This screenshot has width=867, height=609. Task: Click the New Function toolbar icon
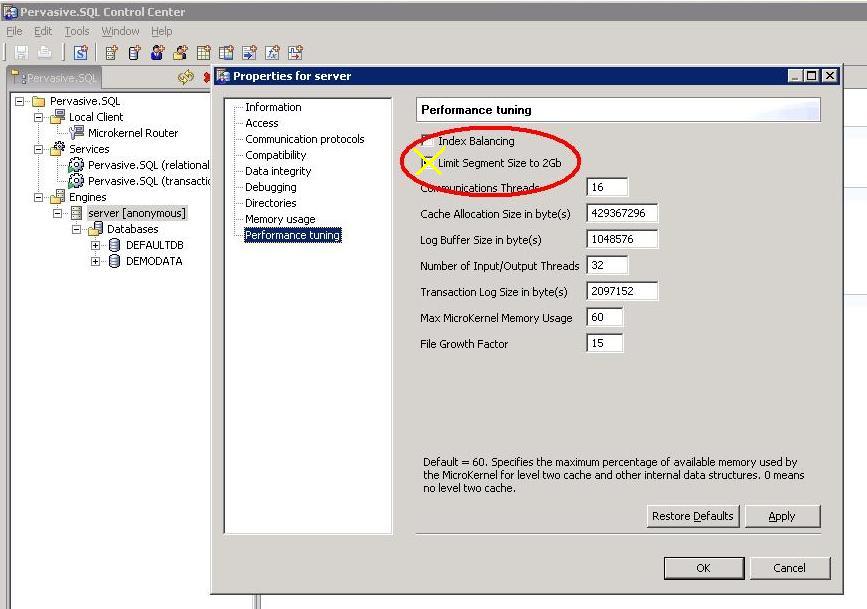click(272, 53)
